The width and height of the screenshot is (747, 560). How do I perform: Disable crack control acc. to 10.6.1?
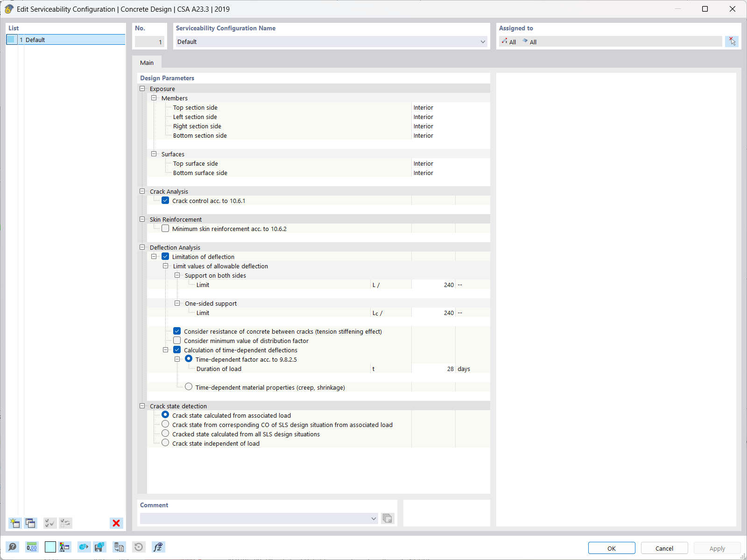coord(165,200)
